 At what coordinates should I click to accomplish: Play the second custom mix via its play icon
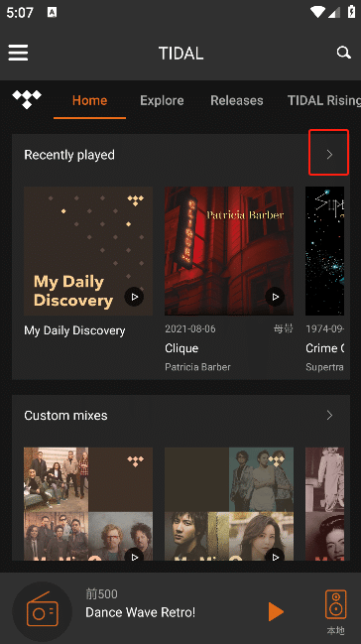point(275,556)
